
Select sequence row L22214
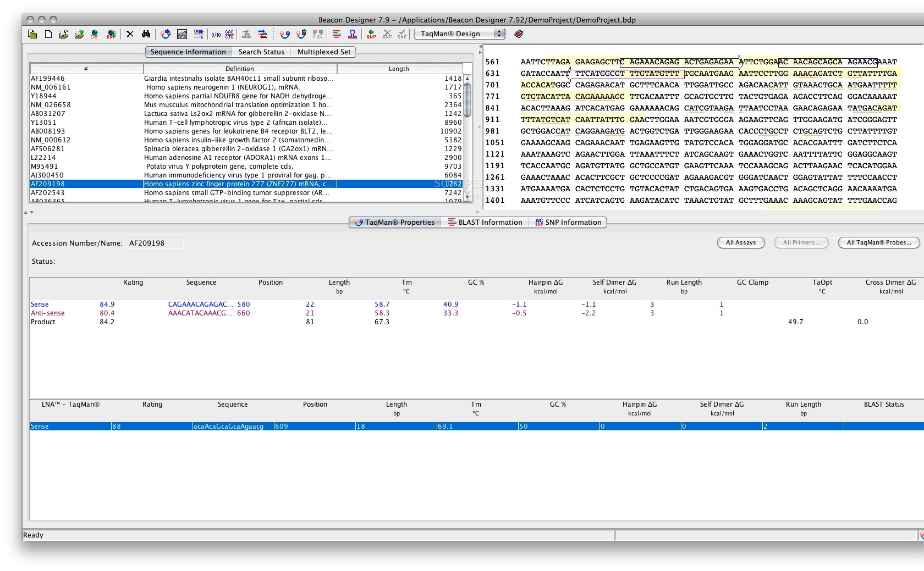pyautogui.click(x=246, y=158)
